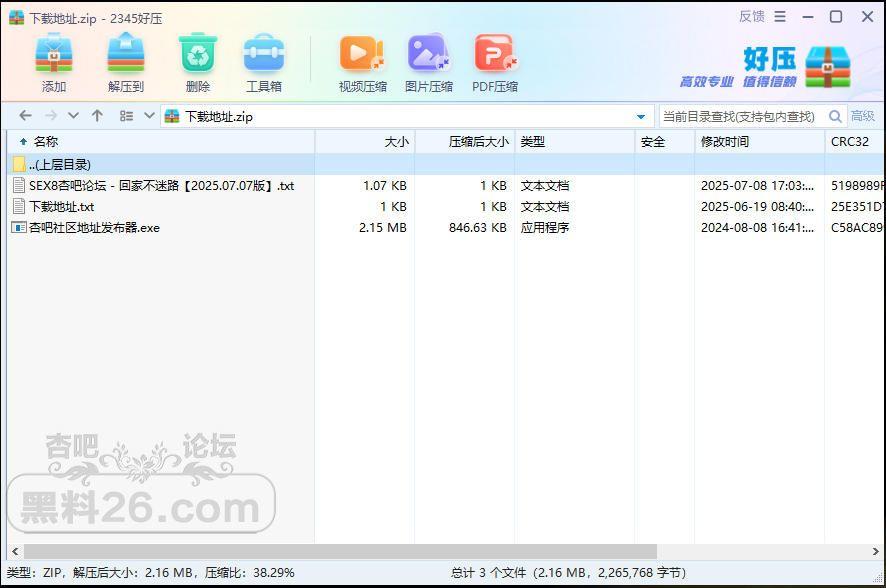Click the 2.15 MB size cell
This screenshot has width=886, height=588.
tap(383, 228)
